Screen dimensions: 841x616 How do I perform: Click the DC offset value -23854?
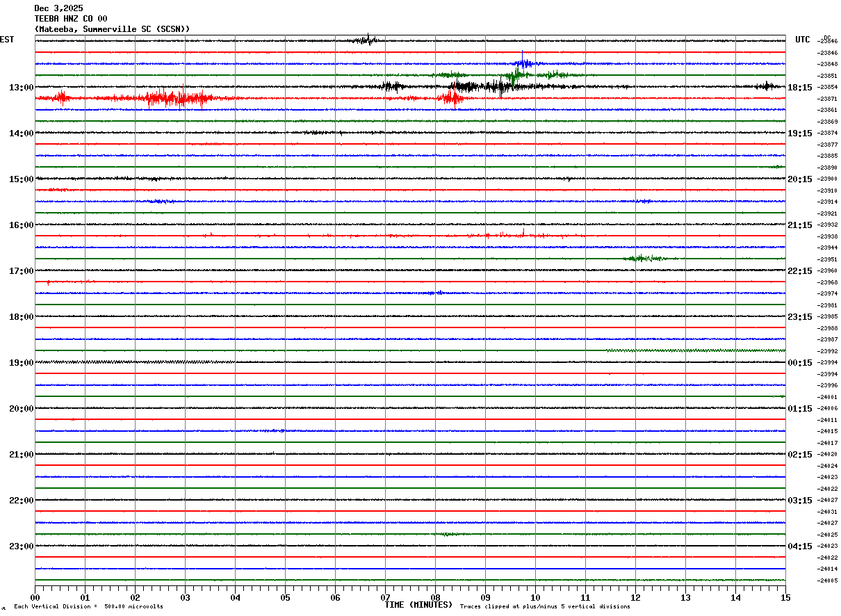point(827,88)
